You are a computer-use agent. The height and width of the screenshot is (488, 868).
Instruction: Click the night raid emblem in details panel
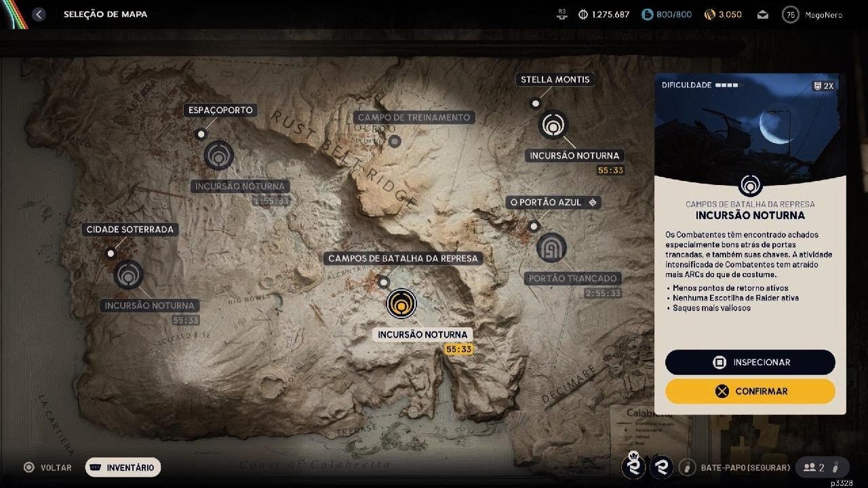point(749,185)
